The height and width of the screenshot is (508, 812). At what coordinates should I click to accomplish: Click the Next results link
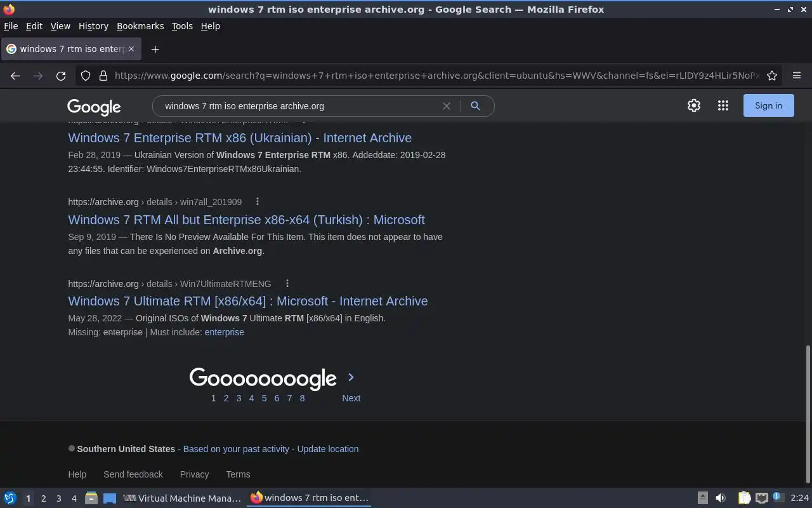(351, 398)
